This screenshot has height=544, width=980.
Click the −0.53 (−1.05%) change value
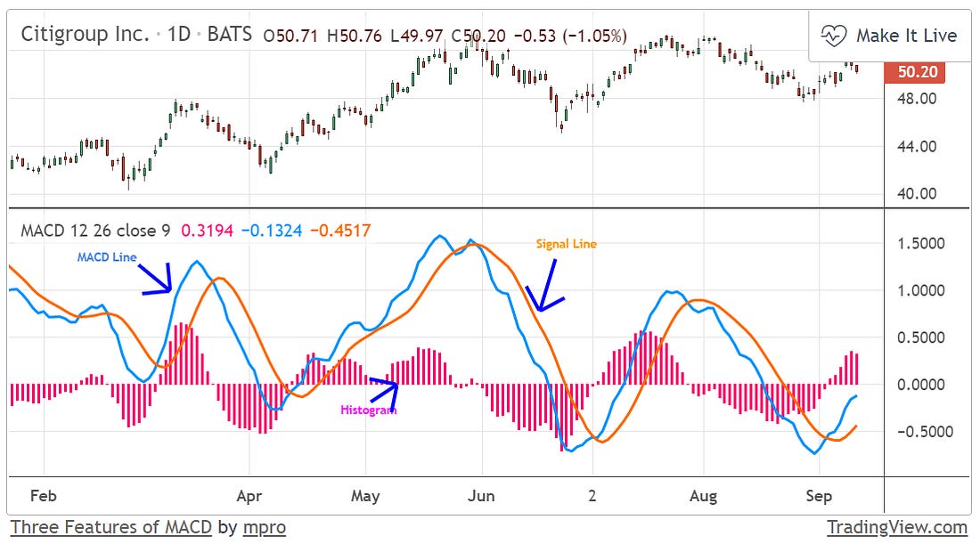pos(570,37)
